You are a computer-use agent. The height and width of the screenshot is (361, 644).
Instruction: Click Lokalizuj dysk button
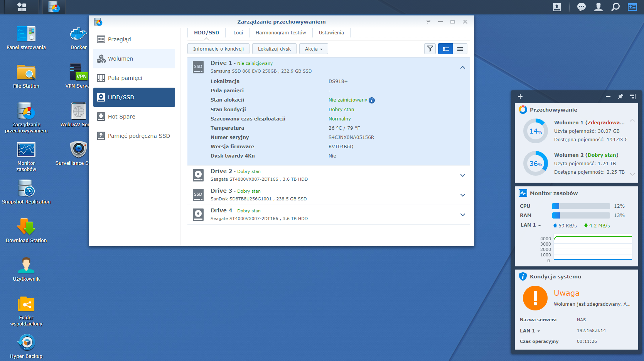click(x=274, y=49)
